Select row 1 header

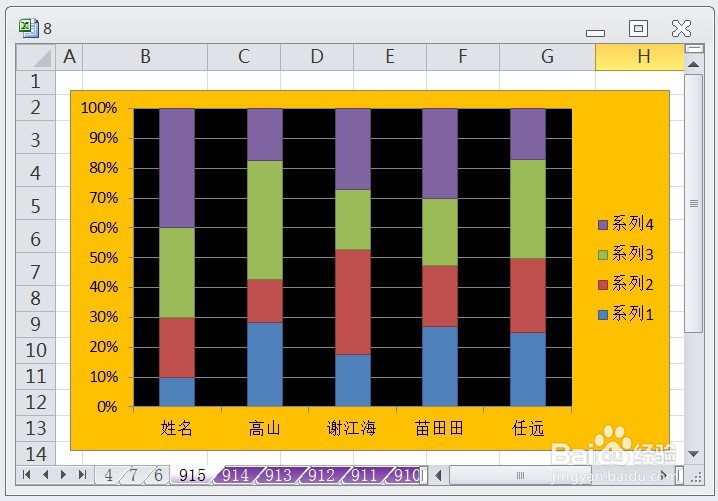pos(36,82)
